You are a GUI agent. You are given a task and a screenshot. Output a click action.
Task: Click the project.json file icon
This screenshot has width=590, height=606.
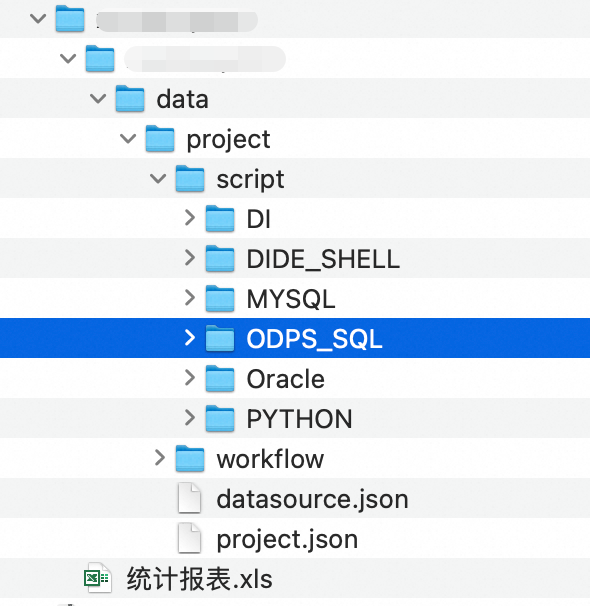point(189,538)
